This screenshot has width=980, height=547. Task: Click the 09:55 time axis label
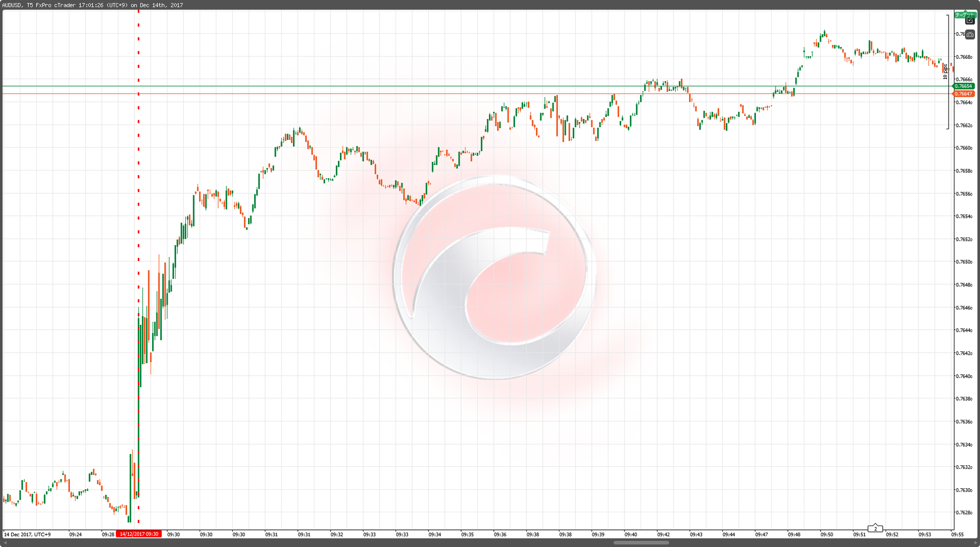[x=957, y=534]
